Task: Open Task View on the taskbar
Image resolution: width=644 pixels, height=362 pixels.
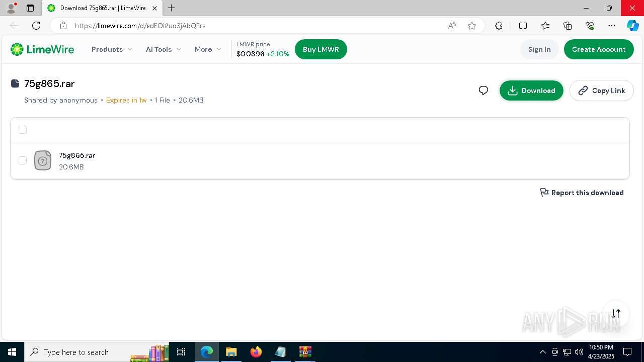Action: pos(181,352)
